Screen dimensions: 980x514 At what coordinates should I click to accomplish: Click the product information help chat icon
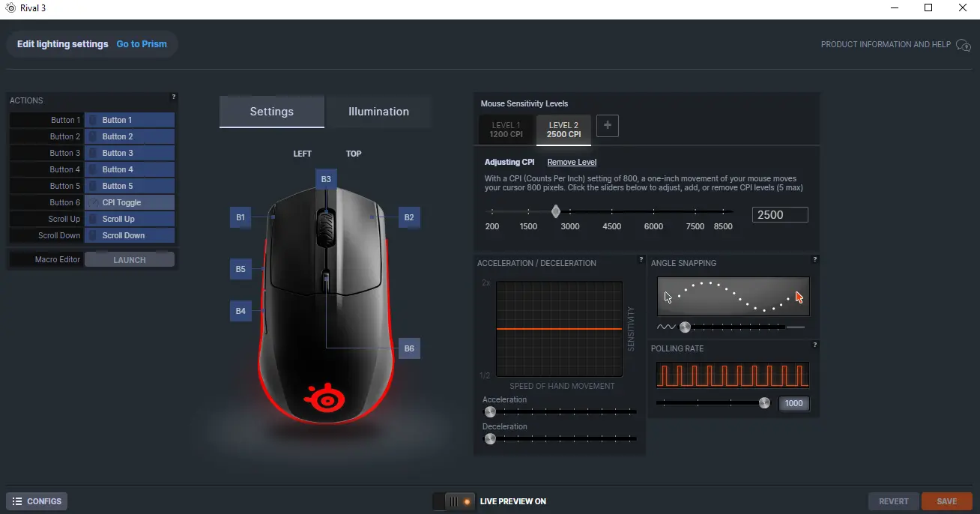pyautogui.click(x=964, y=45)
